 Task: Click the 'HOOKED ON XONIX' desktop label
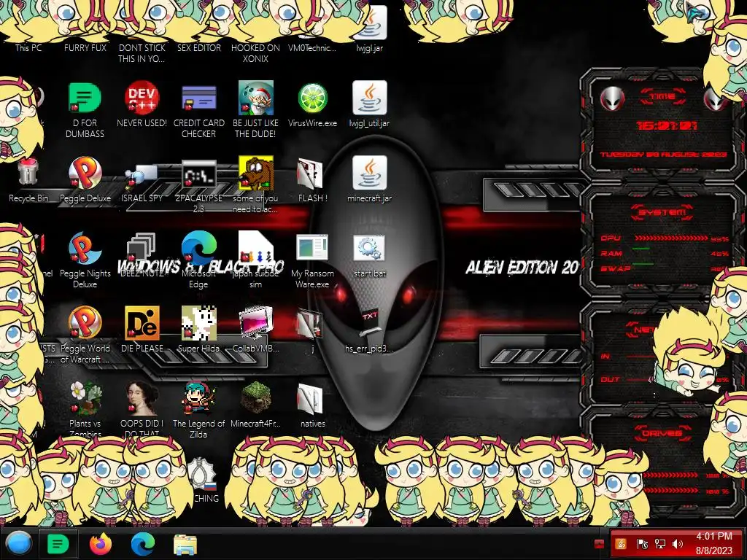pos(256,53)
